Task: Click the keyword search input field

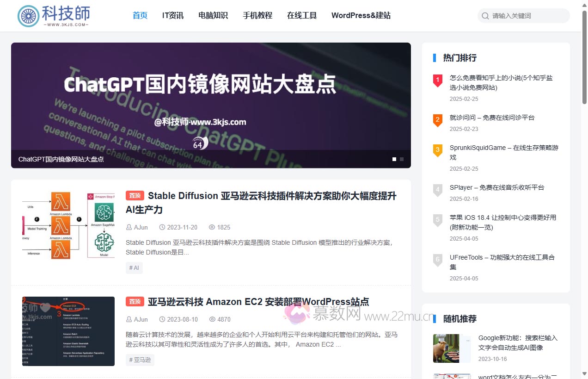Action: [x=522, y=15]
